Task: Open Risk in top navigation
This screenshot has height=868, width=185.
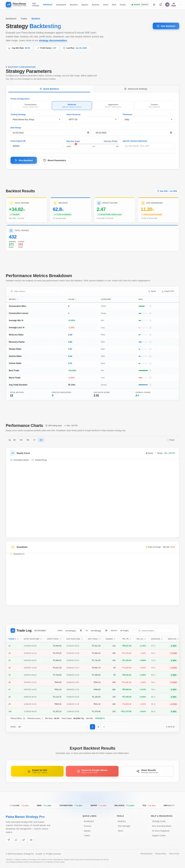Action: [114, 5]
